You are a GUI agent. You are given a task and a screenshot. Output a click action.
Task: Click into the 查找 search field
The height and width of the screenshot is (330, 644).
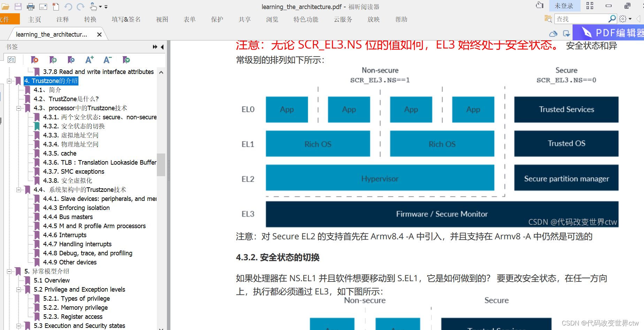click(x=581, y=19)
